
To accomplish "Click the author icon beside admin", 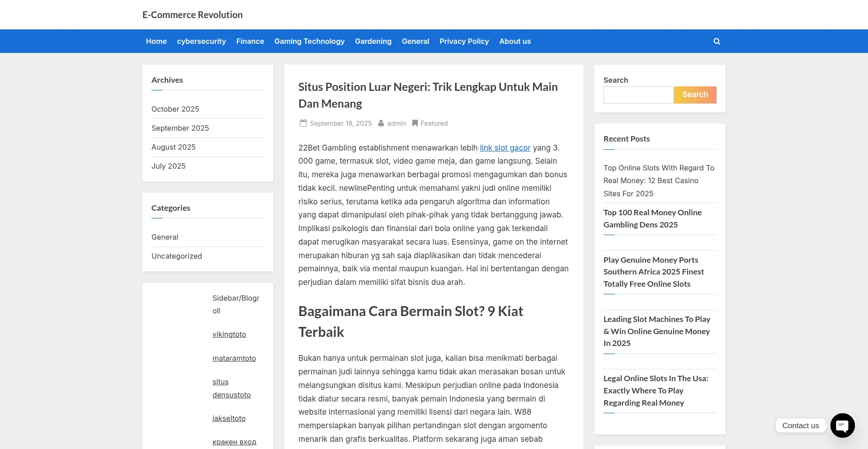I will tap(381, 123).
